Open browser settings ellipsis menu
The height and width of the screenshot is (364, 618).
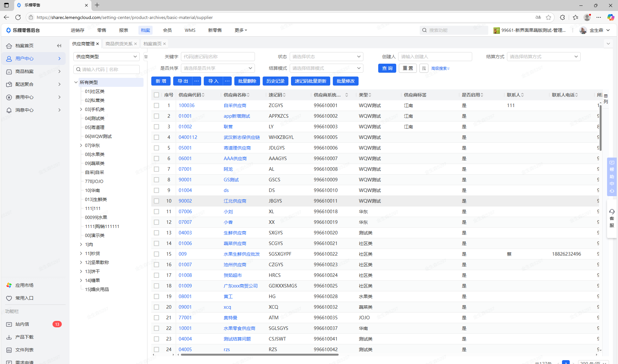pos(599,17)
